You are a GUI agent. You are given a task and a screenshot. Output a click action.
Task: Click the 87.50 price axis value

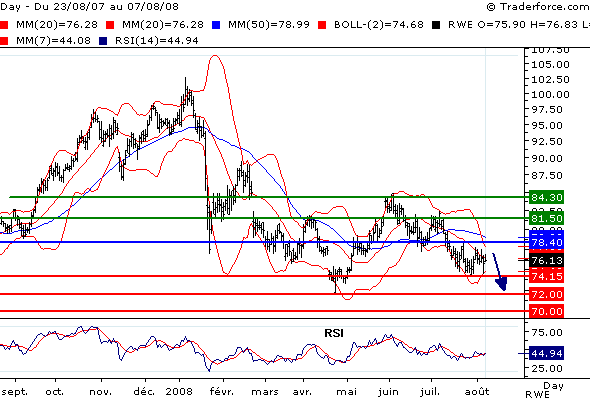pyautogui.click(x=547, y=176)
